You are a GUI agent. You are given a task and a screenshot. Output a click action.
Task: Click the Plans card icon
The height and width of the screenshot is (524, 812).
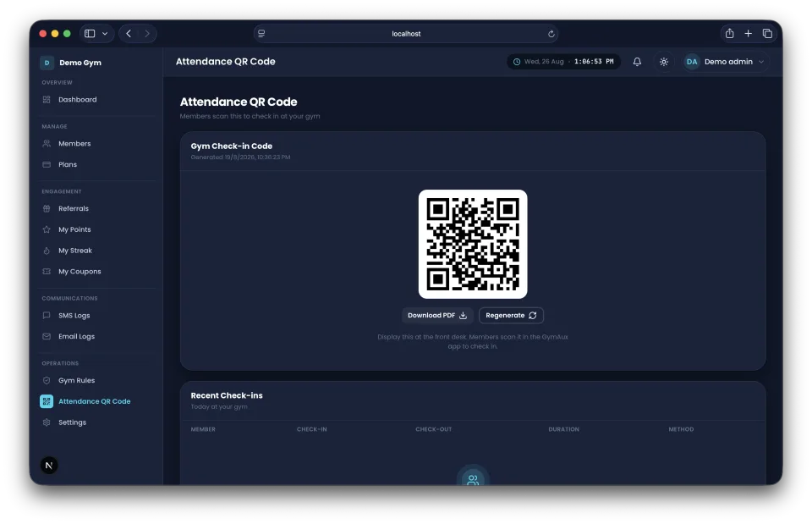(x=47, y=164)
